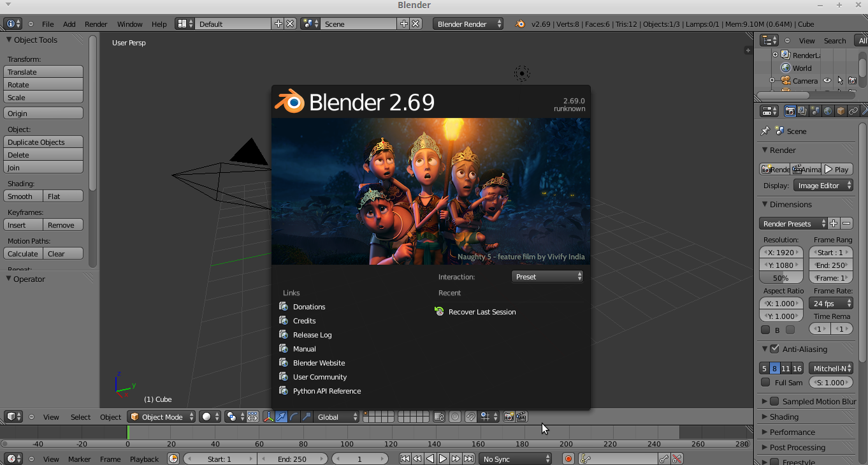
Task: Open the File menu
Action: tap(48, 24)
